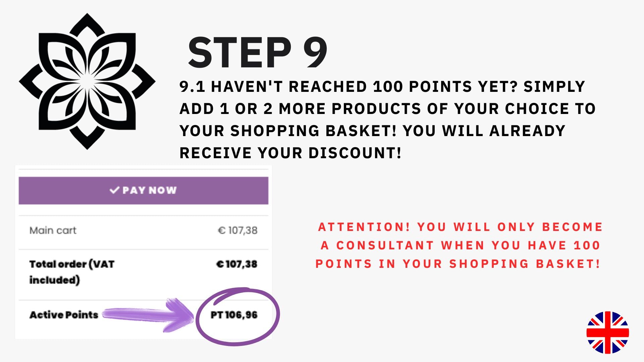Click the large number 9 in heading

[315, 53]
